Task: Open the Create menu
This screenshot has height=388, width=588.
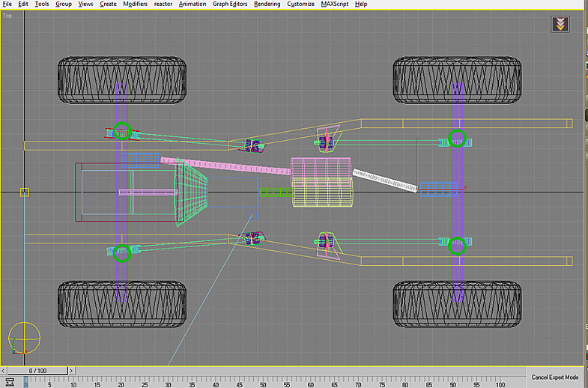Action: 108,4
